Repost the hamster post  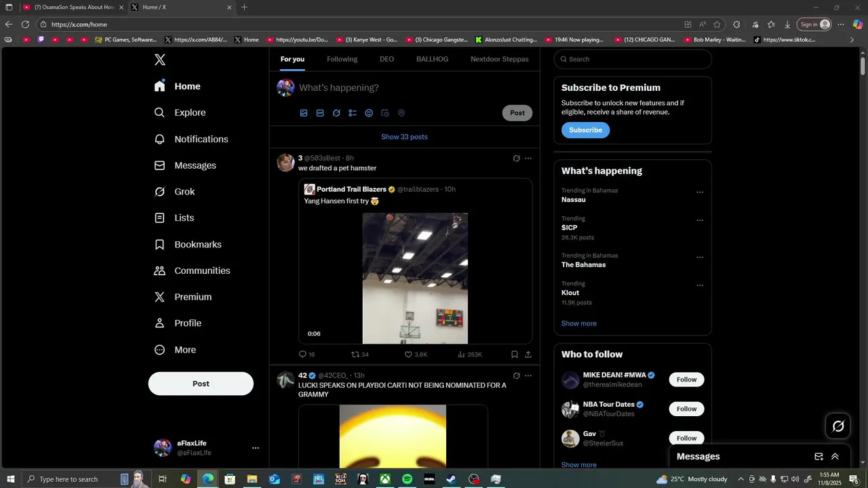(360, 354)
